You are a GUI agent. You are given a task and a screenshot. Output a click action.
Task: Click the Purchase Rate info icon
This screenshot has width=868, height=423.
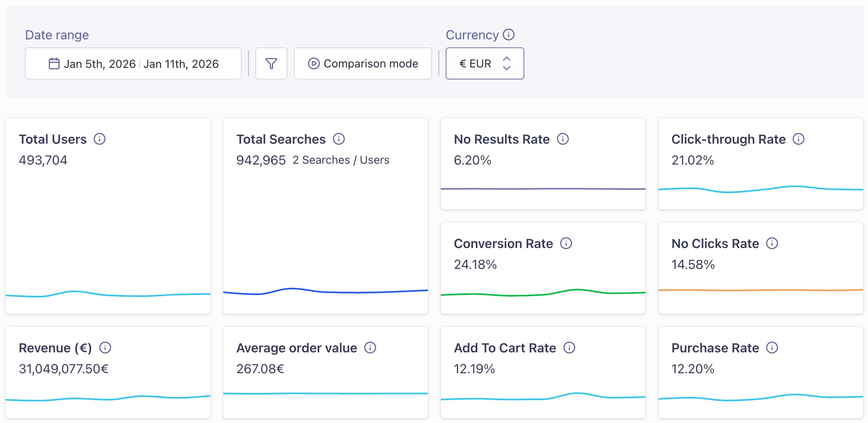click(772, 348)
